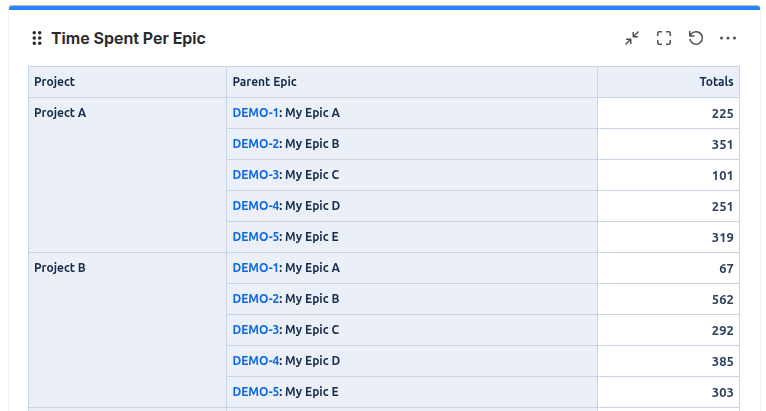Viewport: 766px width, 411px height.
Task: Open DEMO-2 link under Project A
Action: pos(255,144)
